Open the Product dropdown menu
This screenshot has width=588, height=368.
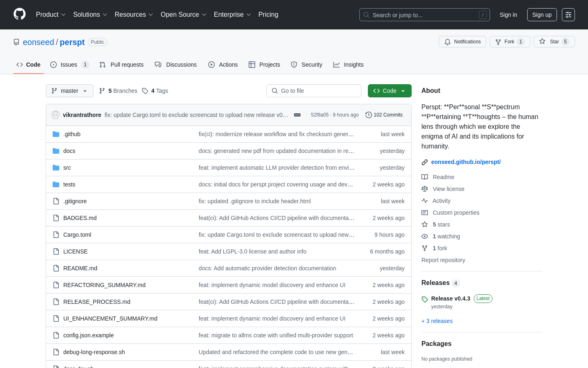pos(51,15)
